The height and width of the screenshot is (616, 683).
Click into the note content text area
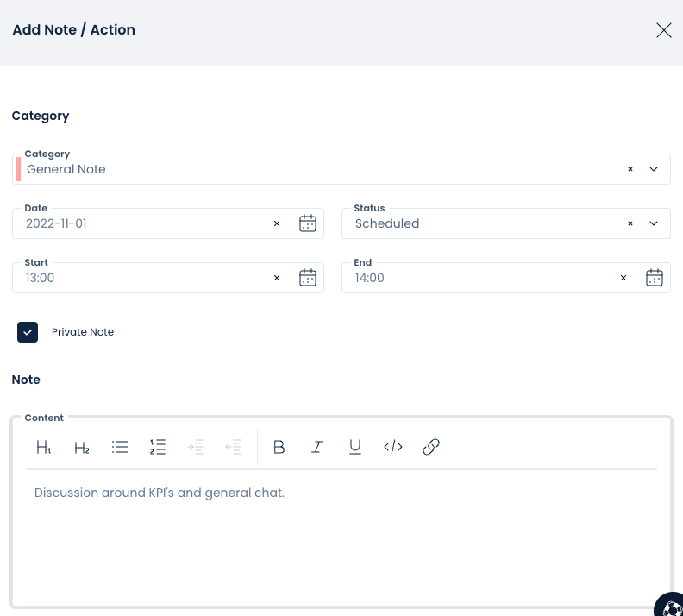[341, 535]
